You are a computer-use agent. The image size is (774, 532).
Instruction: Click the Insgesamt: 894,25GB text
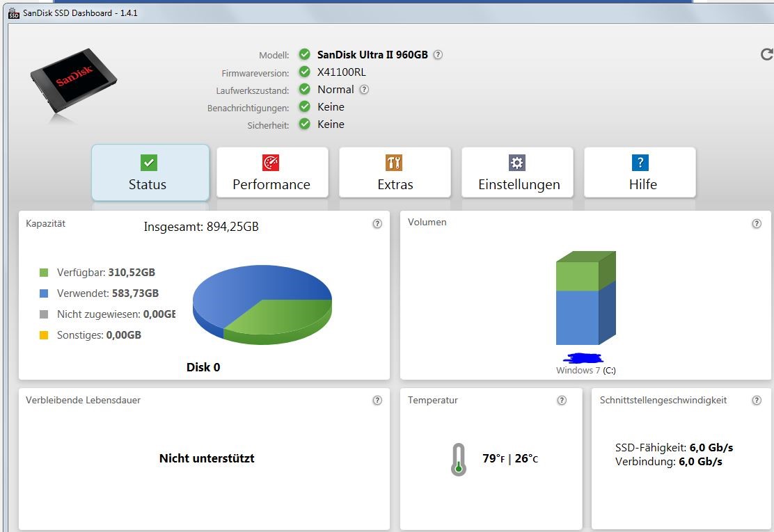(201, 227)
